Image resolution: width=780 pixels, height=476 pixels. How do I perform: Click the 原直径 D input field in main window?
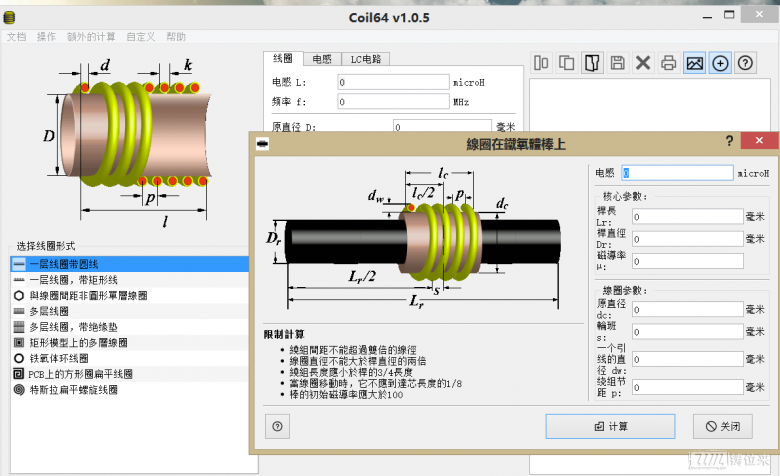[442, 126]
